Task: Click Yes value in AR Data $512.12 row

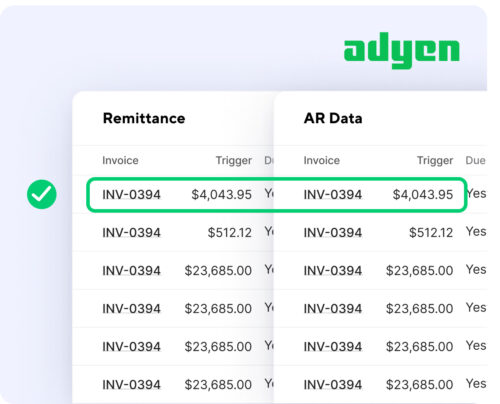Action: click(x=476, y=231)
